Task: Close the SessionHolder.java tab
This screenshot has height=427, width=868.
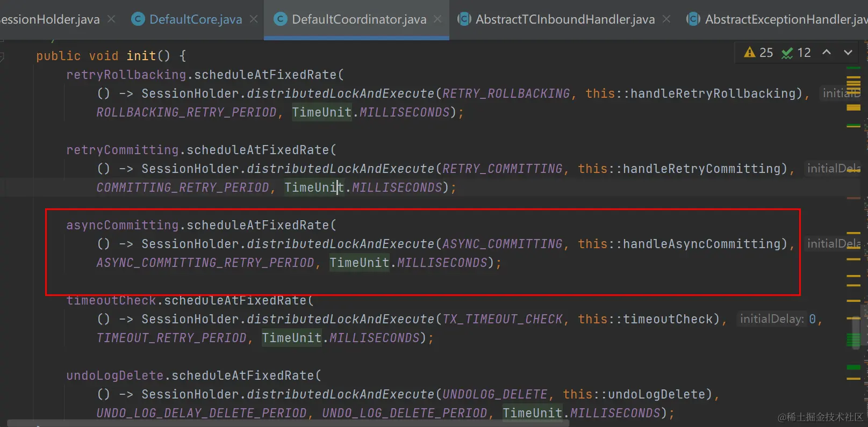Action: (x=111, y=19)
